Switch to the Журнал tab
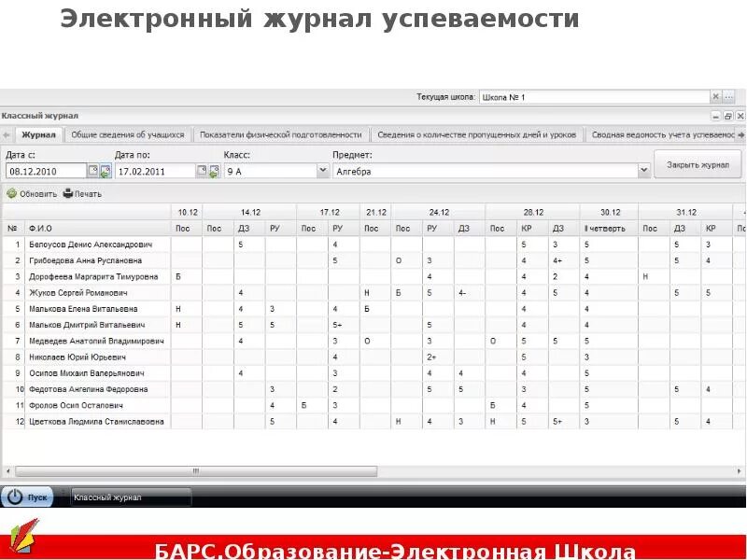This screenshot has width=747, height=560. pos(38,134)
